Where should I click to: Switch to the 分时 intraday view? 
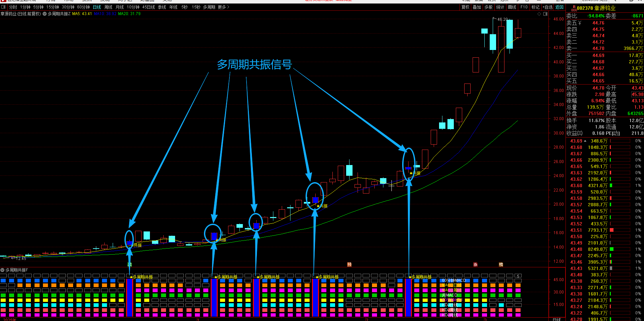(13, 7)
